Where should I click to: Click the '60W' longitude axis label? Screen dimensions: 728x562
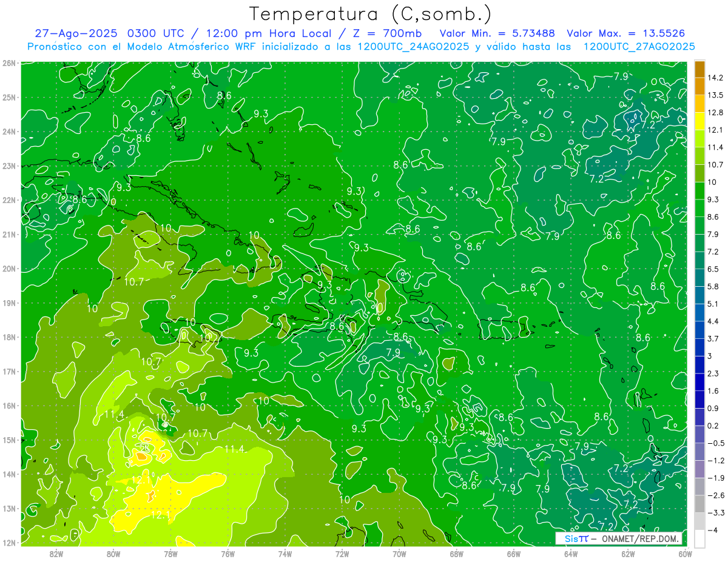685,554
